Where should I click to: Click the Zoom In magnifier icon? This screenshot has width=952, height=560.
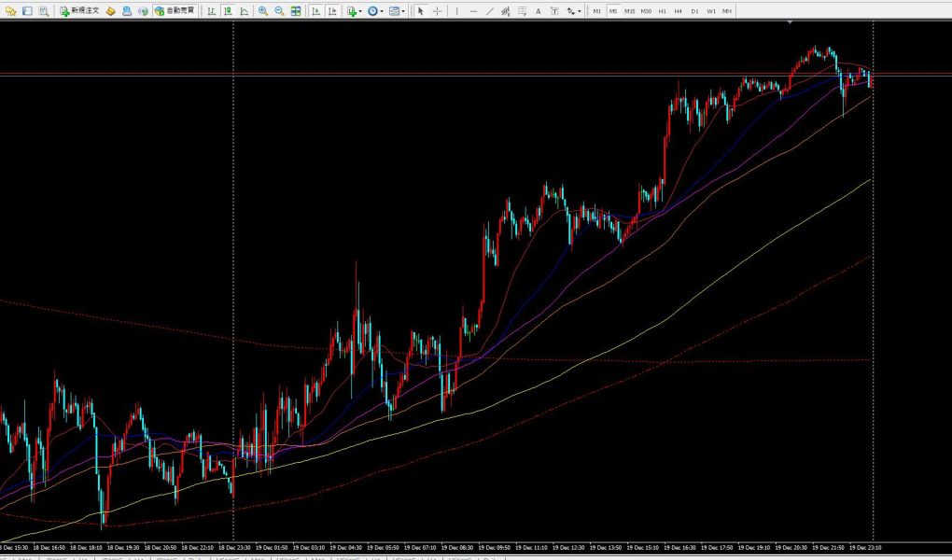[x=263, y=11]
